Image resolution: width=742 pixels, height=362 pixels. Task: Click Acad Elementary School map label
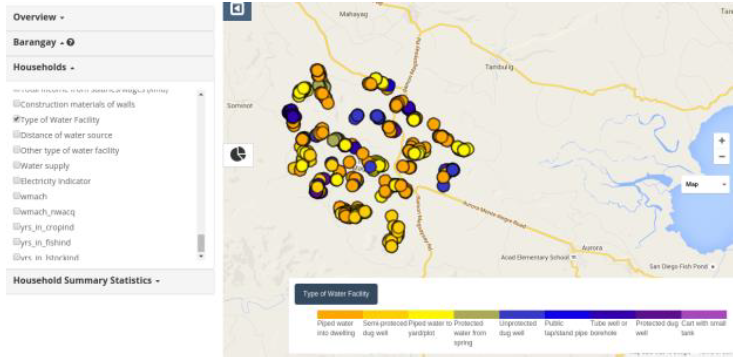pyautogui.click(x=535, y=257)
